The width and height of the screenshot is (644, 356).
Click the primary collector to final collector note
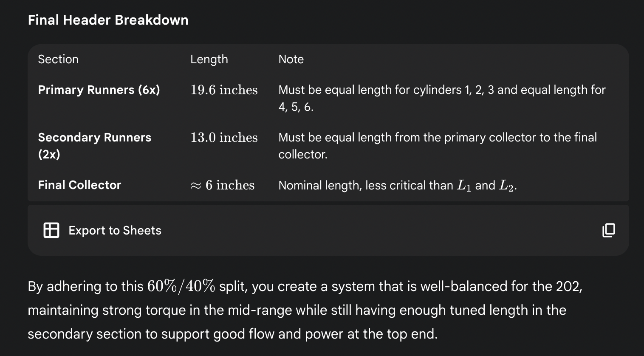[438, 145]
